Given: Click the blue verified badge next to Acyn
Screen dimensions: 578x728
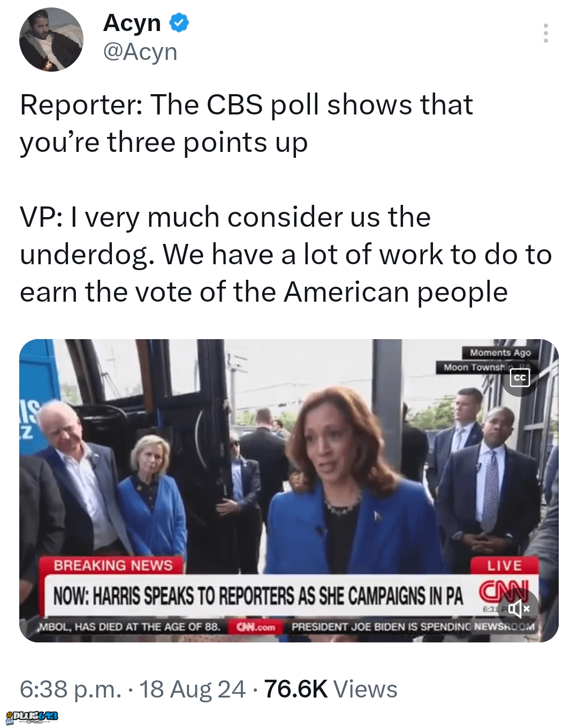Looking at the screenshot, I should coord(179,23).
